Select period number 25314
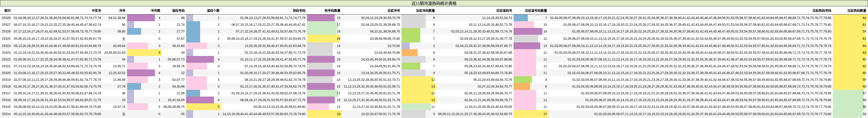The height and width of the screenshot is (118, 868). click(6, 114)
